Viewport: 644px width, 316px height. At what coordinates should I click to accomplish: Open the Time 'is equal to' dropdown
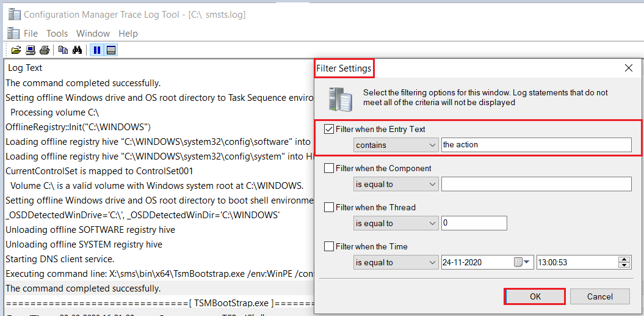[x=396, y=262]
